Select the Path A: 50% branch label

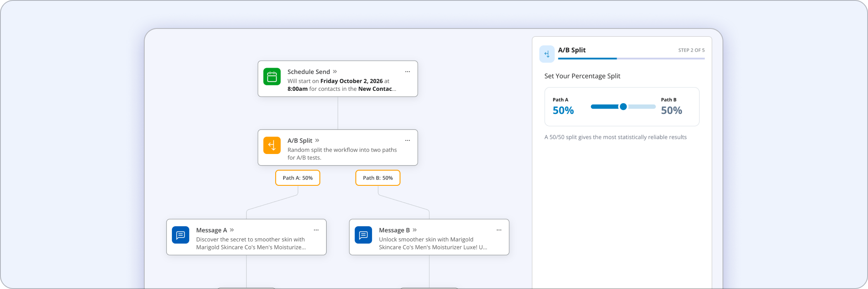(298, 178)
